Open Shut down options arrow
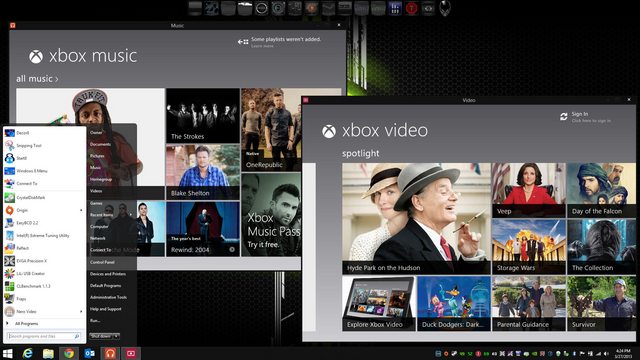Viewport: 640px width, 360px height. [x=116, y=336]
